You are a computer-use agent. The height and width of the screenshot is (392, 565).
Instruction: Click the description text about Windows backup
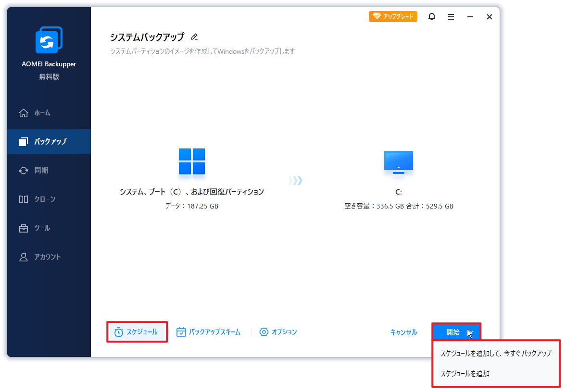click(x=202, y=51)
